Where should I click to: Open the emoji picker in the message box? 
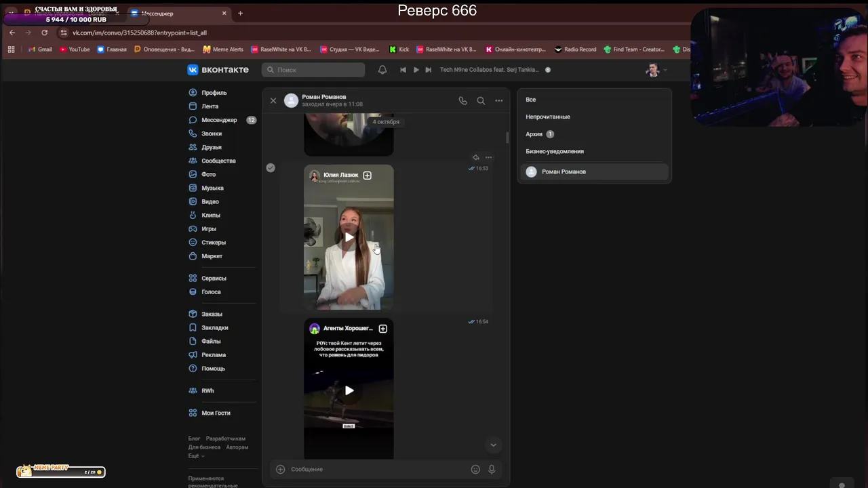point(475,469)
